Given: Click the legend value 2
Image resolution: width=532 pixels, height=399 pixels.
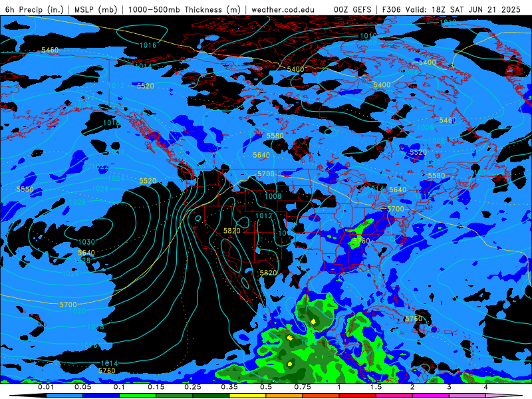Looking at the screenshot, I should [x=412, y=387].
